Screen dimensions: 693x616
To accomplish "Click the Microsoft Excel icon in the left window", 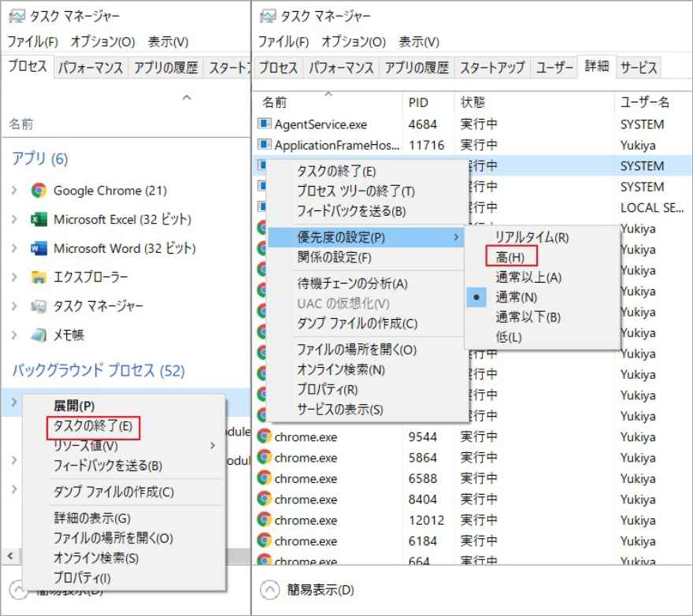I will [x=39, y=219].
